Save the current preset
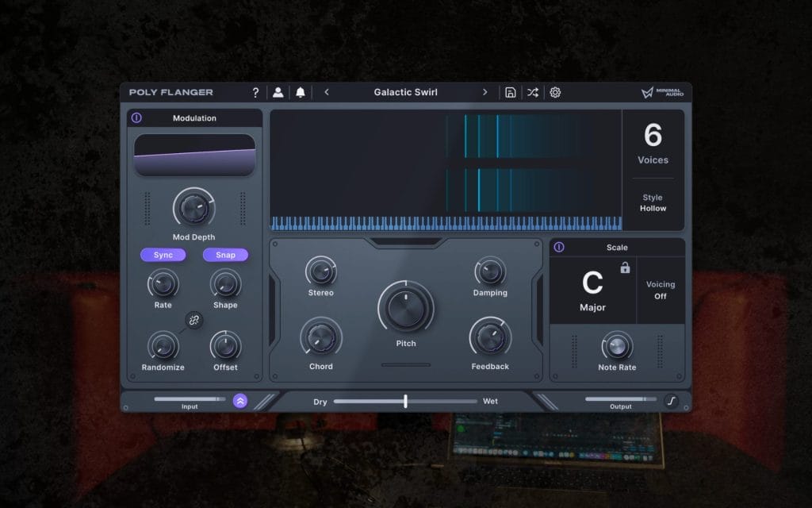Image resolution: width=812 pixels, height=508 pixels. [511, 92]
